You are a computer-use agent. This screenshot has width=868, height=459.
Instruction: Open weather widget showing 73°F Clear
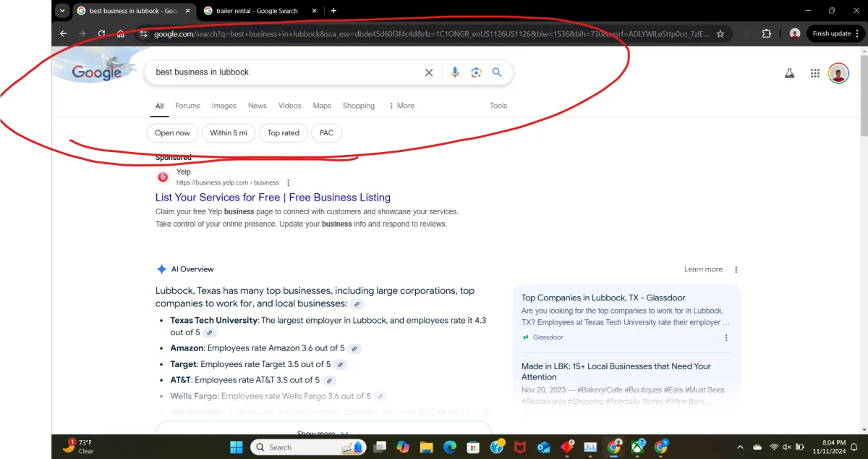coord(78,447)
